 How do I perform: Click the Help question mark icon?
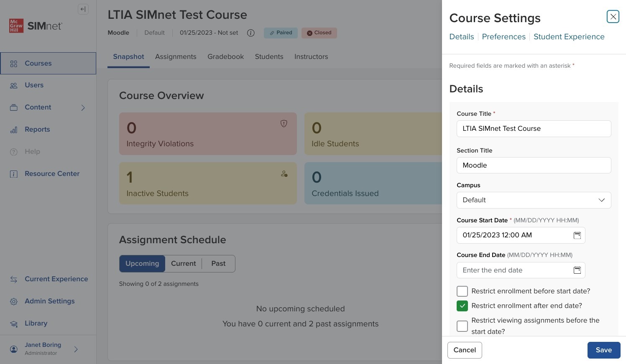coord(14,152)
